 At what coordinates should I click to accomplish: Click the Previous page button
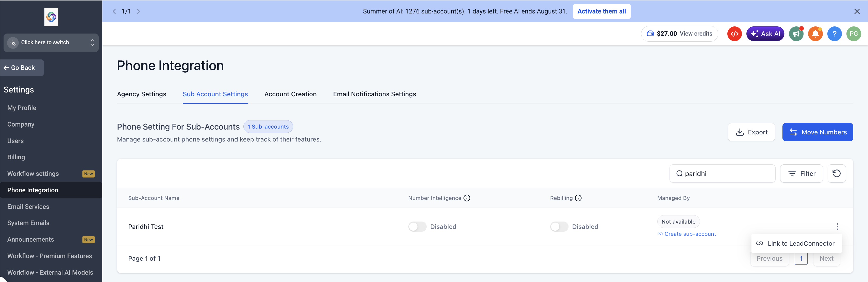[x=769, y=259]
